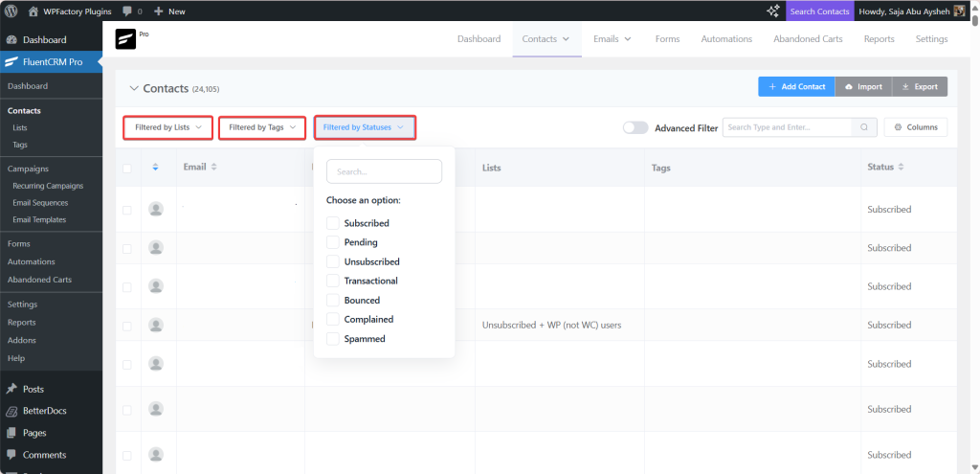Open Email Templates in sidebar

click(39, 219)
